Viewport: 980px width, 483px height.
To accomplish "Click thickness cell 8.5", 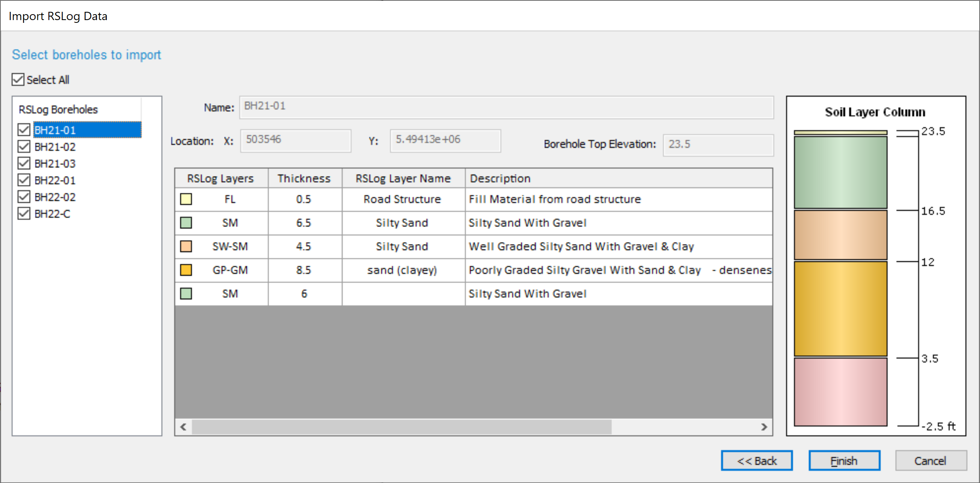I will tap(305, 270).
